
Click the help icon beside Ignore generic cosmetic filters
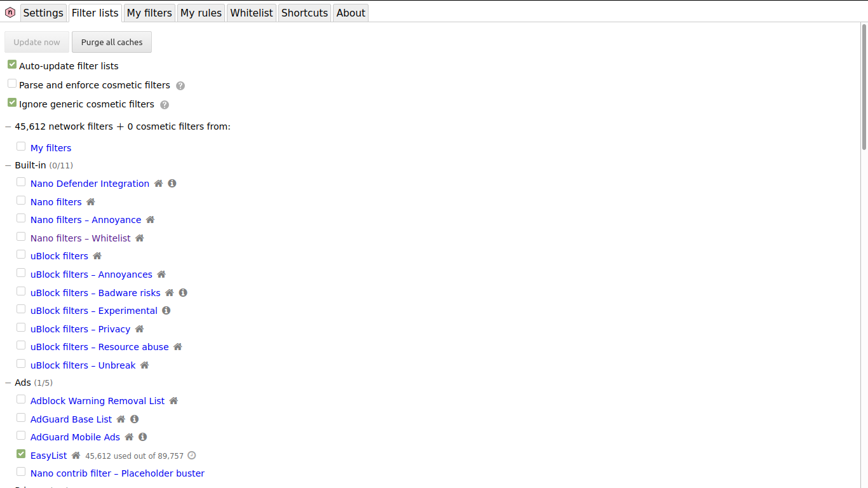(x=165, y=104)
